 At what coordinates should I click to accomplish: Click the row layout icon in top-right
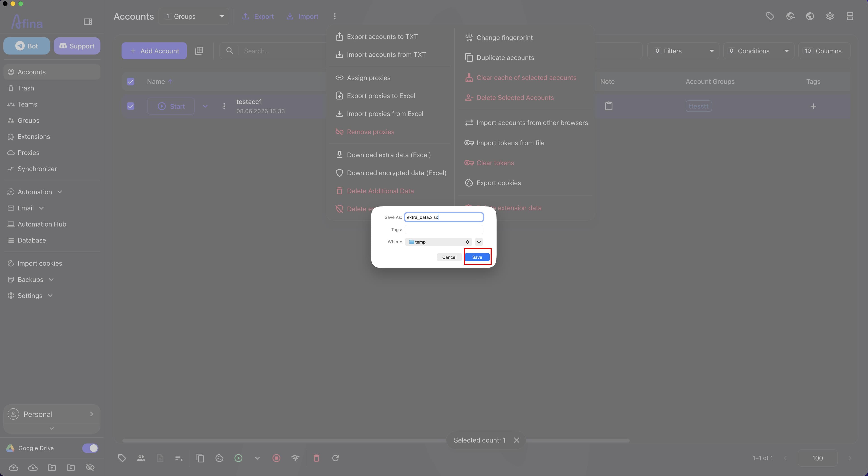tap(850, 16)
